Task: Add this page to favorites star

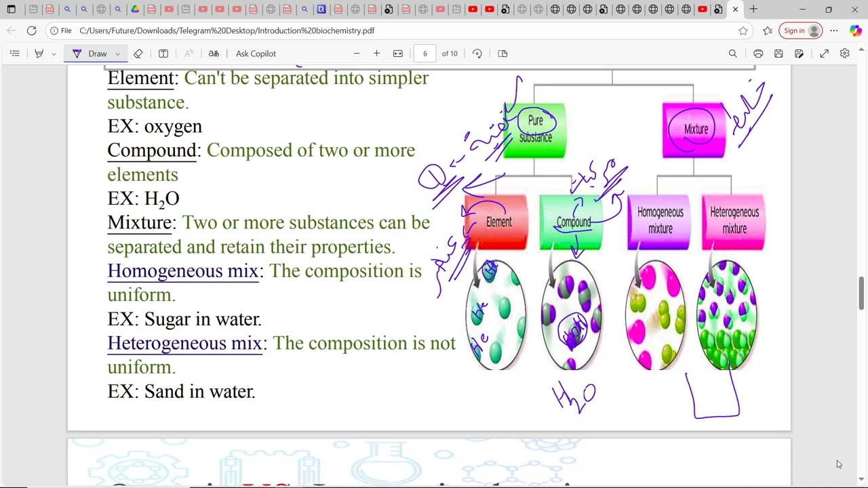Action: coord(743,30)
